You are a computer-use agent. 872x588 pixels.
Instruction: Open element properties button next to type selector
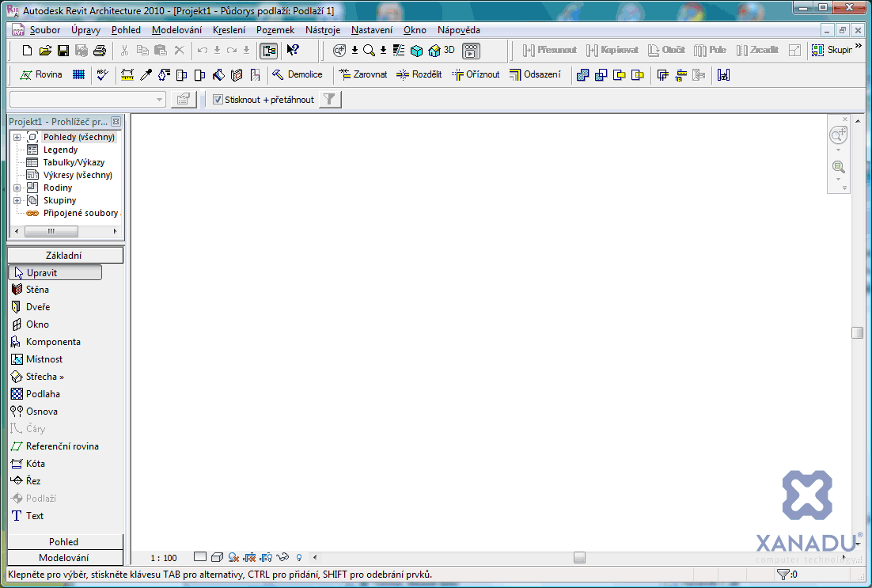184,100
